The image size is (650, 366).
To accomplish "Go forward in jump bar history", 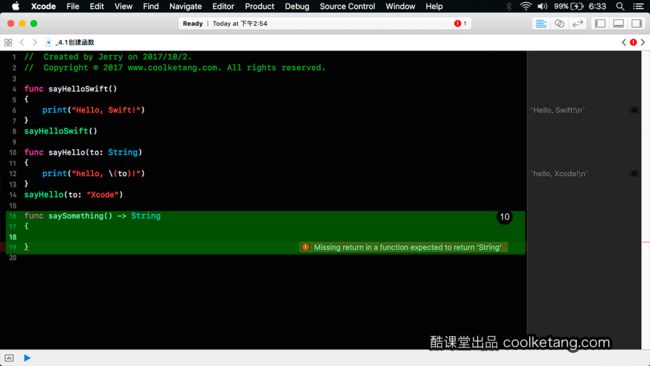I will [x=35, y=42].
